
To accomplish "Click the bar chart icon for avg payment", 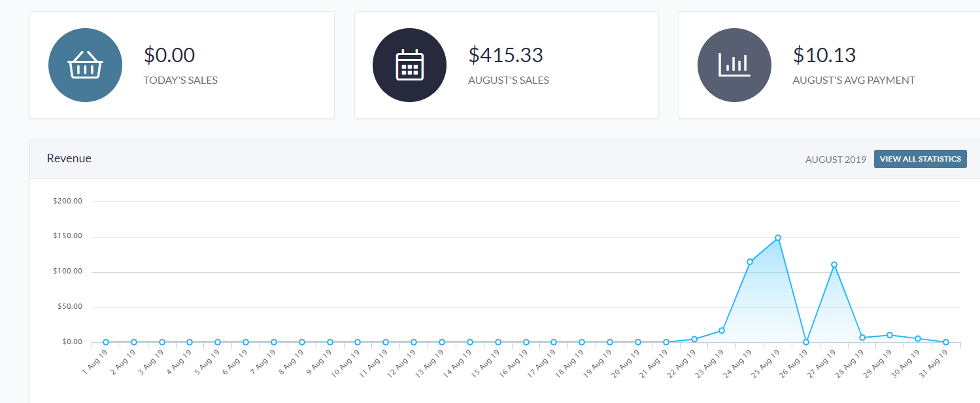I will (734, 65).
